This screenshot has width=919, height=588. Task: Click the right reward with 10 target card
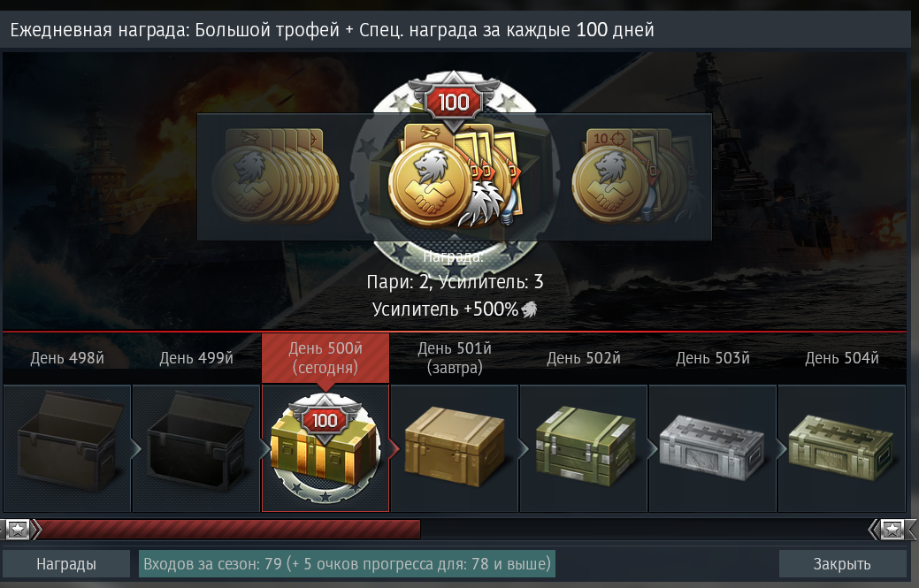click(636, 177)
